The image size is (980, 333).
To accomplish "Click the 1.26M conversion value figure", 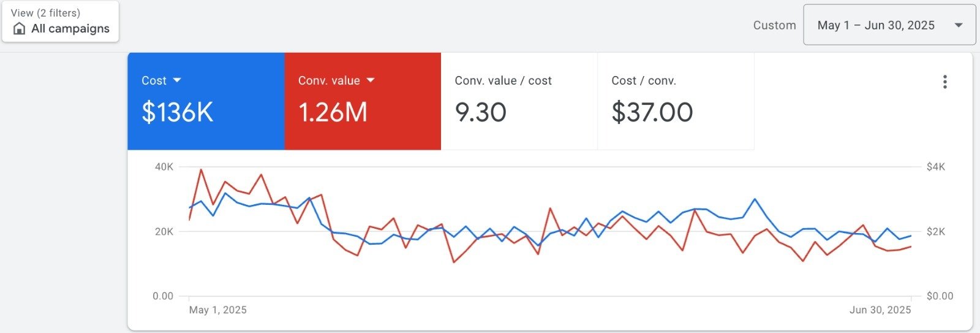I will 333,112.
